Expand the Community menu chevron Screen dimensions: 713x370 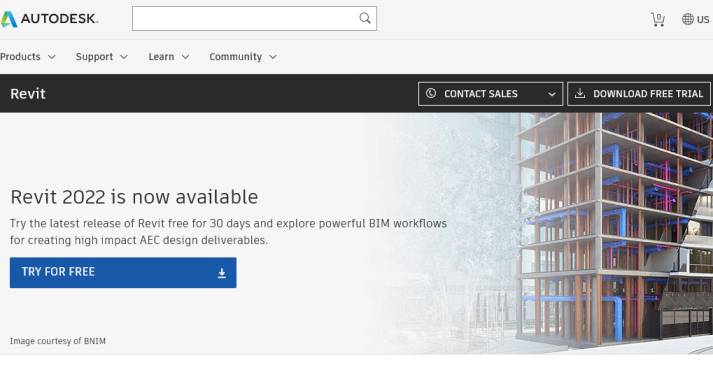[273, 57]
